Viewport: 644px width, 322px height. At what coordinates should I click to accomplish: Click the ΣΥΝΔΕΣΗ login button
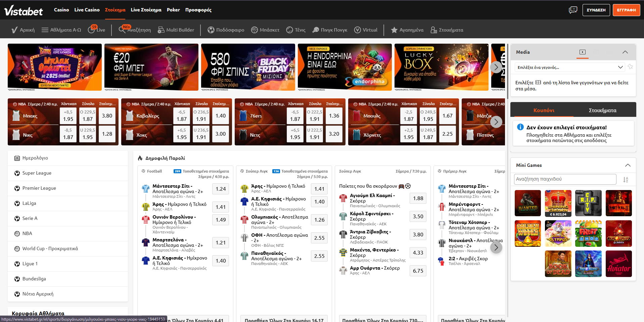coord(596,10)
